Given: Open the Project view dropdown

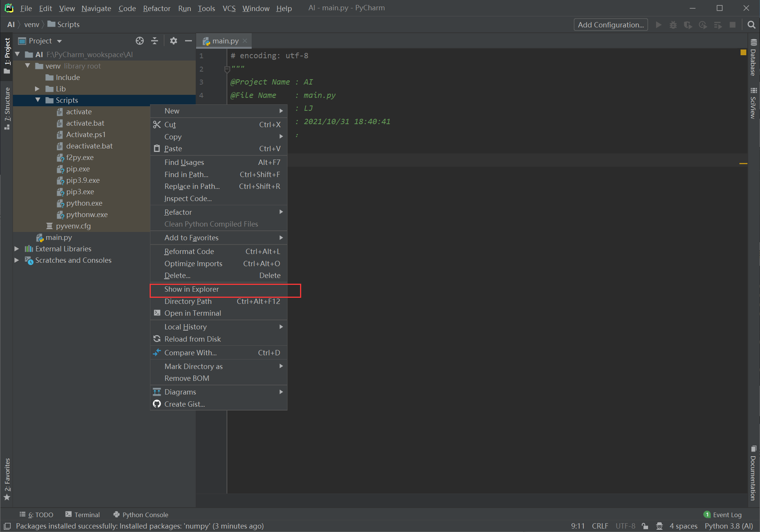Looking at the screenshot, I should pyautogui.click(x=59, y=41).
